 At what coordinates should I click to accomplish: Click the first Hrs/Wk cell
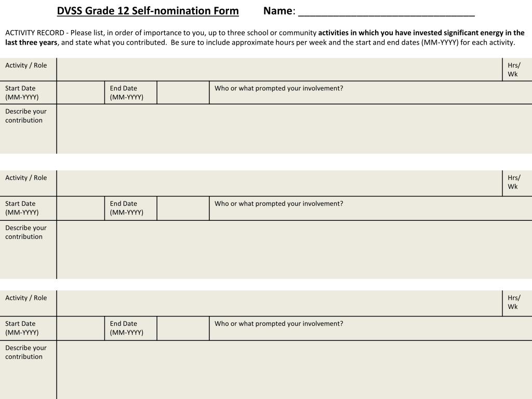[517, 69]
